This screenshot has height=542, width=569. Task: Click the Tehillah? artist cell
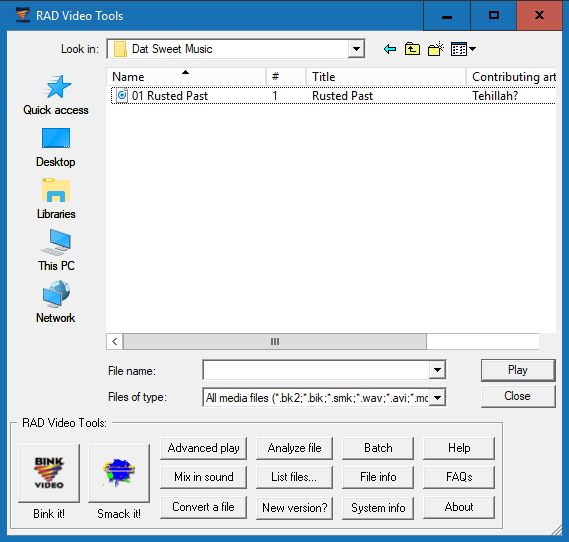point(495,96)
